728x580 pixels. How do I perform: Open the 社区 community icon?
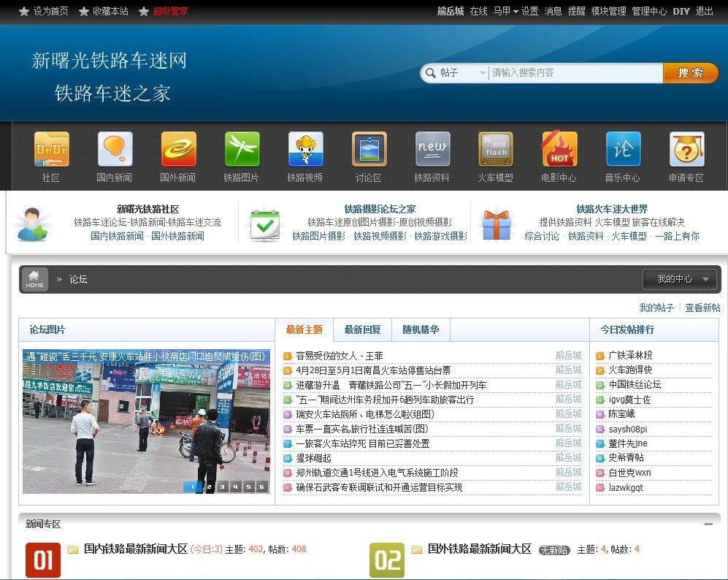51,150
